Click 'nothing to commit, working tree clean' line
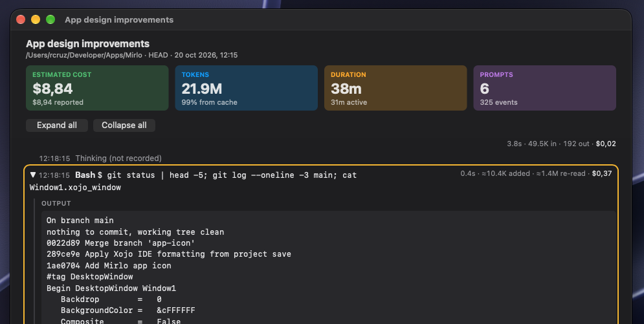This screenshot has width=644, height=324. [x=135, y=232]
